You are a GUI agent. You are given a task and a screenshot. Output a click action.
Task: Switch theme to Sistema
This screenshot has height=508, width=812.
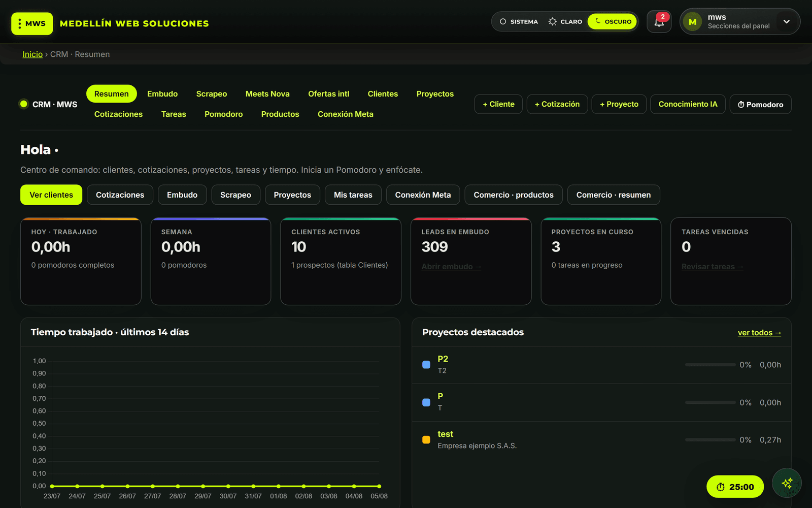[519, 22]
